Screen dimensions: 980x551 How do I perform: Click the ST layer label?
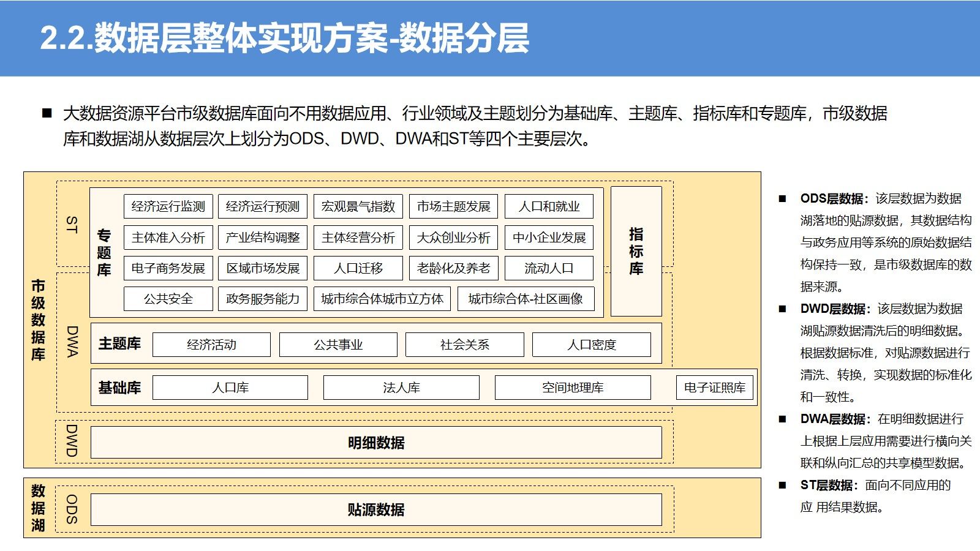[72, 224]
